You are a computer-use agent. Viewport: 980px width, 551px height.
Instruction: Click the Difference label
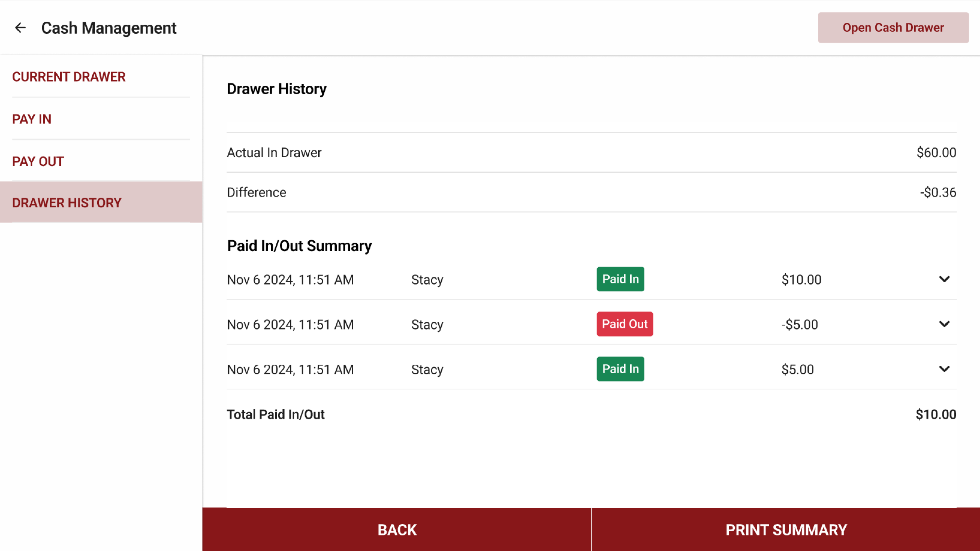click(256, 192)
